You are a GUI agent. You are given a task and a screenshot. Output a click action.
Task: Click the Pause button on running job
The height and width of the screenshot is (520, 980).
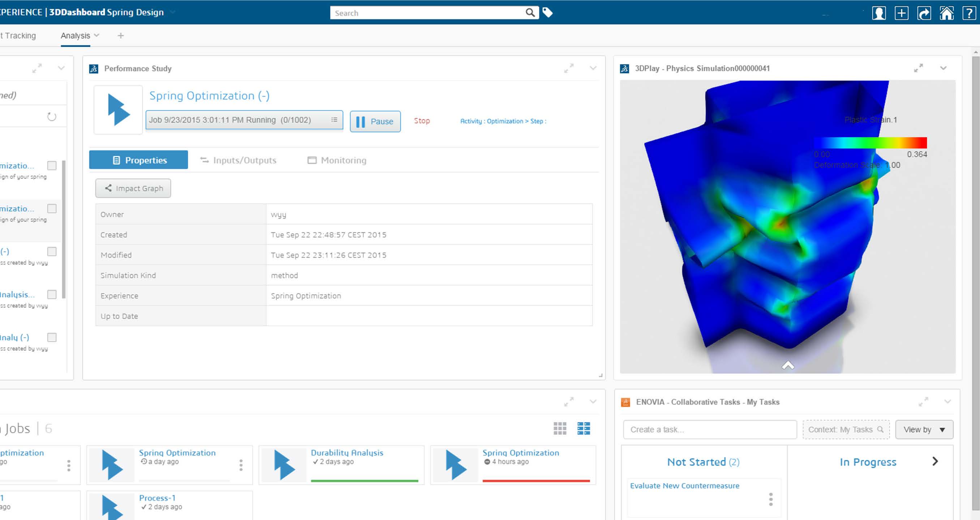(375, 121)
